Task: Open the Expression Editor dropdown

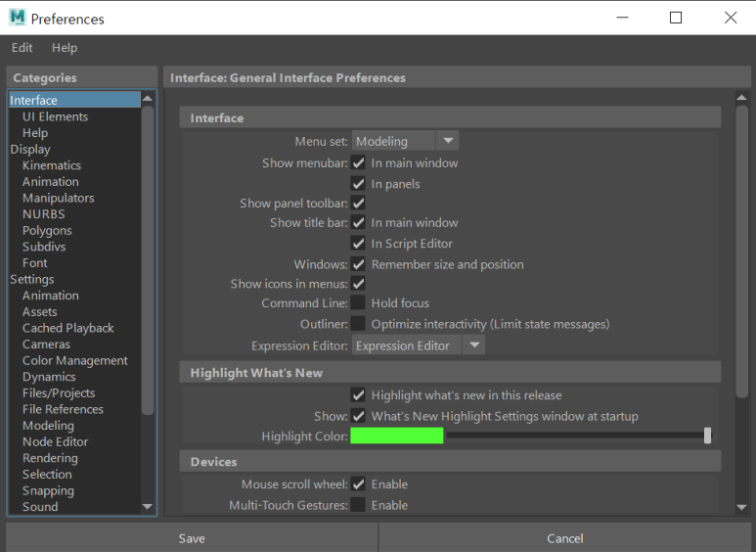Action: pos(418,345)
